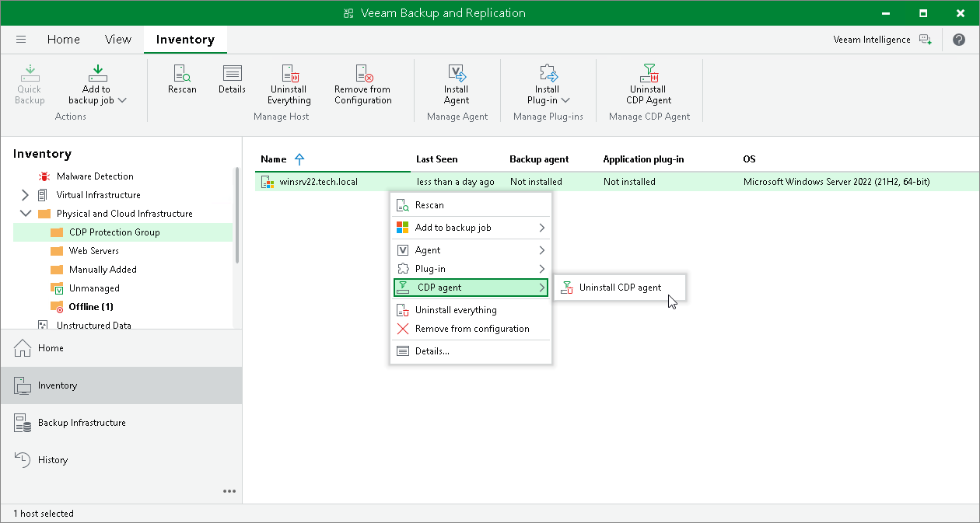Click Uninstall Everything in ribbon
Image resolution: width=980 pixels, height=523 pixels.
tap(289, 84)
